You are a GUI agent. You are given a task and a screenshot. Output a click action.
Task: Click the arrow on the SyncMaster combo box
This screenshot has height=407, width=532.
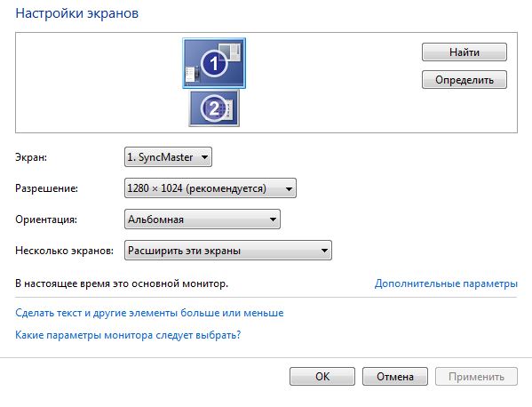(204, 157)
